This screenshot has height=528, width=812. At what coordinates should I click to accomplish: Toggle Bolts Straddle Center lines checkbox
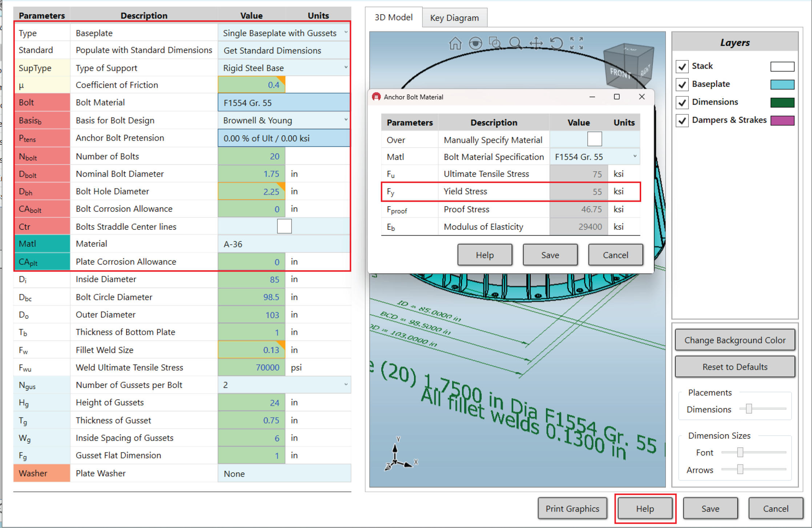click(284, 227)
